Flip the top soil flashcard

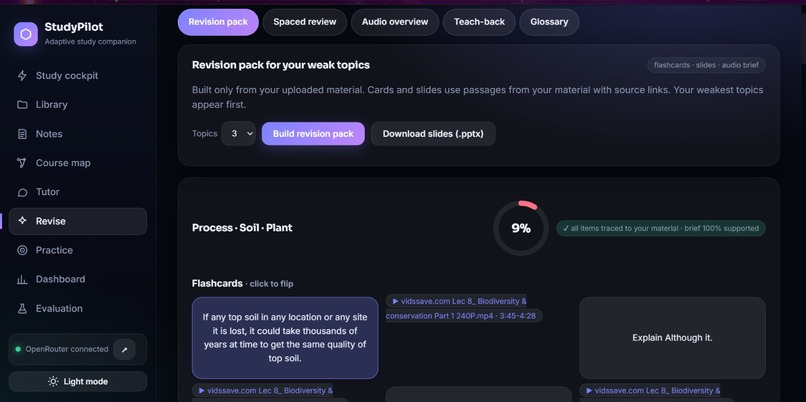(x=285, y=338)
